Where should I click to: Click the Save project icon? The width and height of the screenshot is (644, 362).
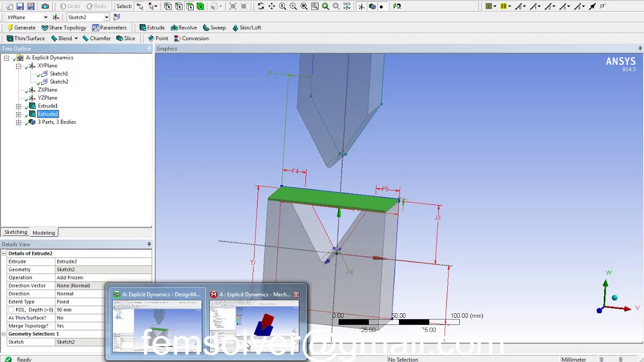[20, 6]
